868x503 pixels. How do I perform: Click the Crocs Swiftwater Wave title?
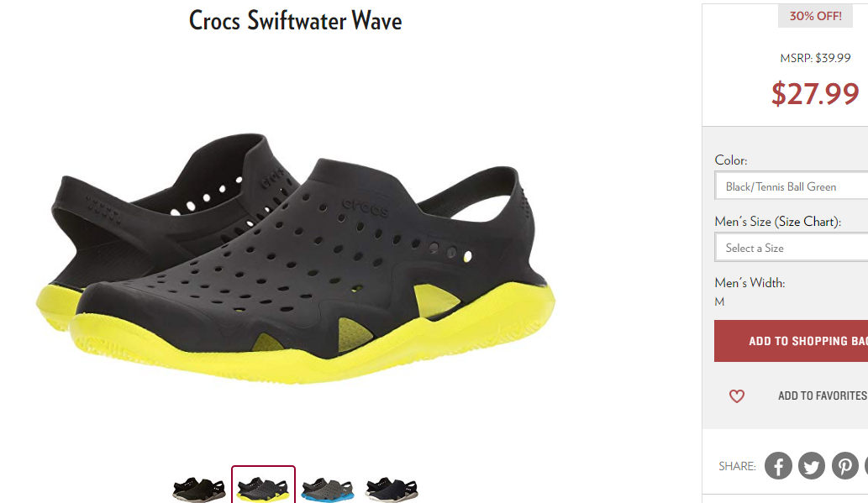(x=296, y=21)
